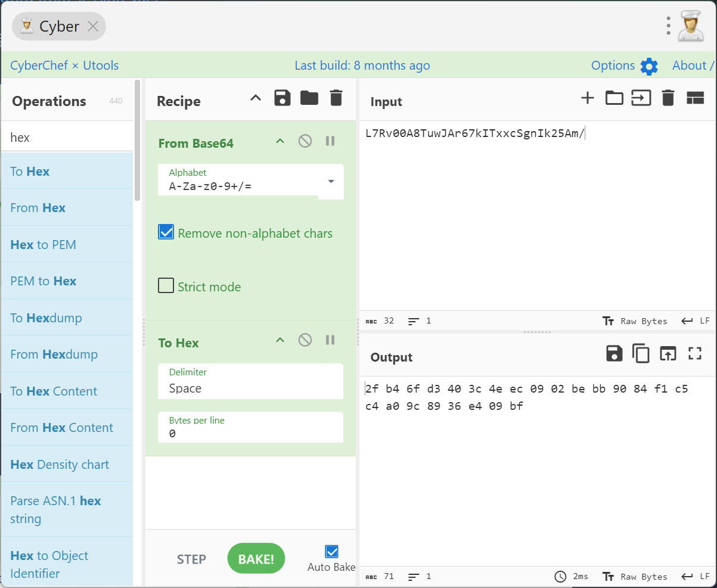Click the input length 32 counter
The width and height of the screenshot is (717, 588).
pos(380,321)
